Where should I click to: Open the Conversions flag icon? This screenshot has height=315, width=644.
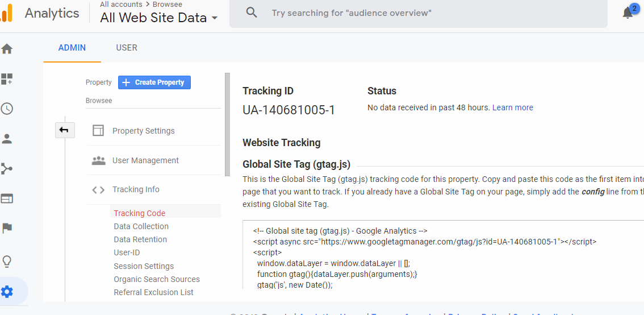[x=7, y=228]
